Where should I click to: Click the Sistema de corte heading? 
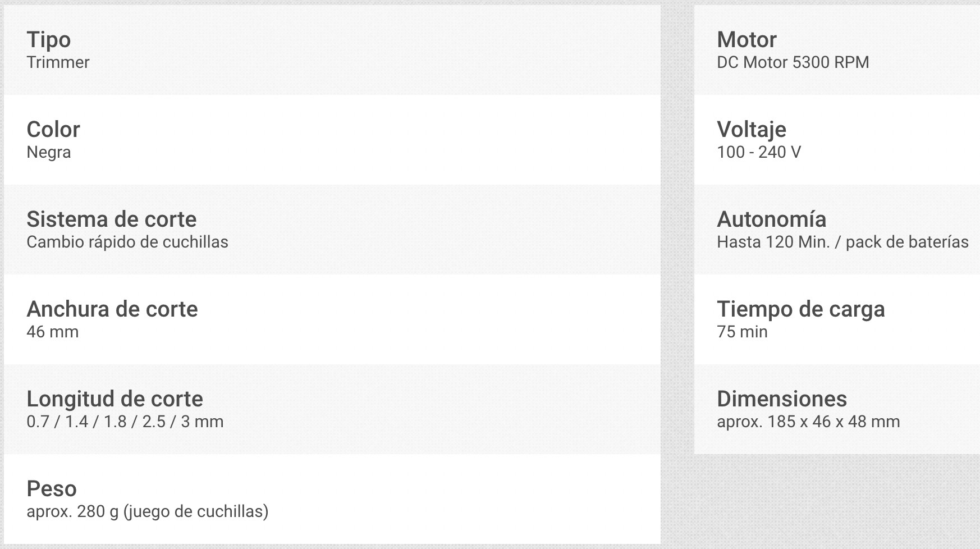coord(112,219)
